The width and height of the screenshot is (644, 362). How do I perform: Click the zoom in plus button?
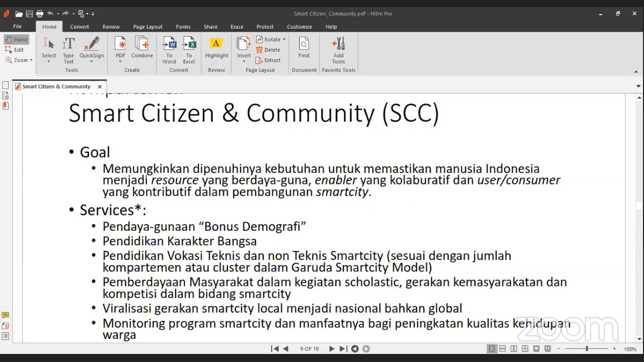pyautogui.click(x=614, y=348)
